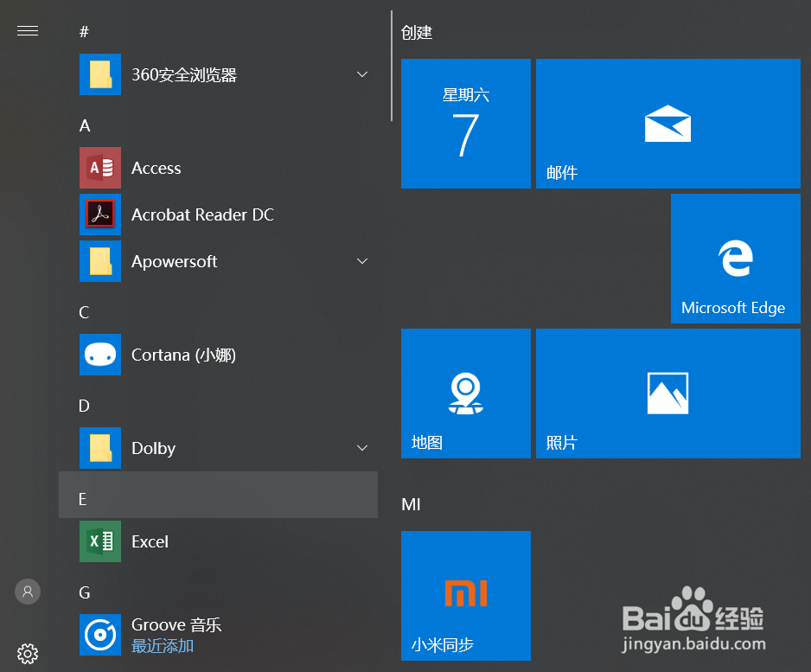Click the Apowersoft folder icon
Viewport: 811px width, 672px height.
pos(100,261)
